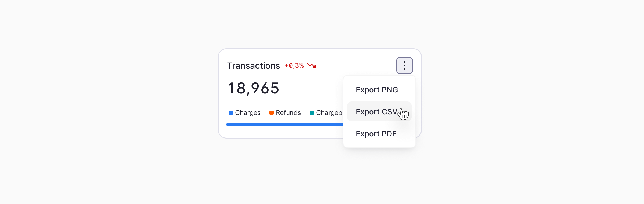The width and height of the screenshot is (644, 204).
Task: Toggle the Charges series label
Action: point(248,113)
